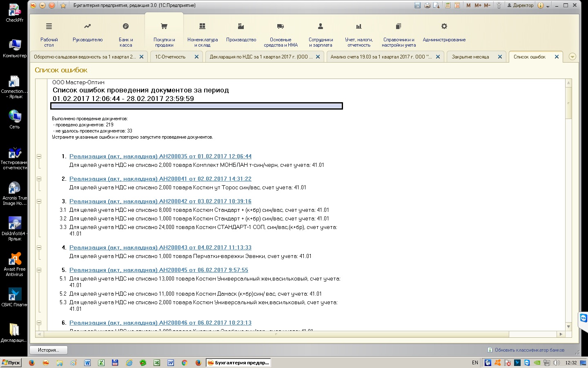The height and width of the screenshot is (368, 588).
Task: Open the Calculator icon in title bar
Action: click(x=448, y=5)
